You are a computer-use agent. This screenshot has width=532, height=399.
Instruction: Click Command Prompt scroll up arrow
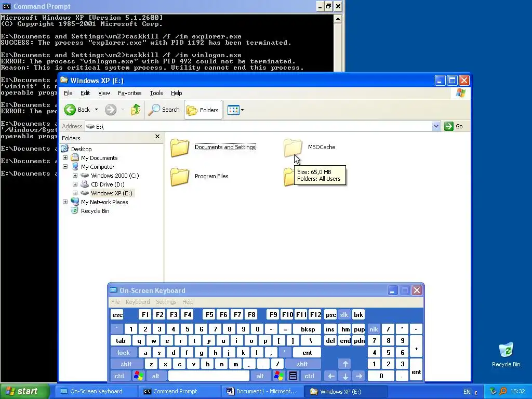[x=338, y=18]
